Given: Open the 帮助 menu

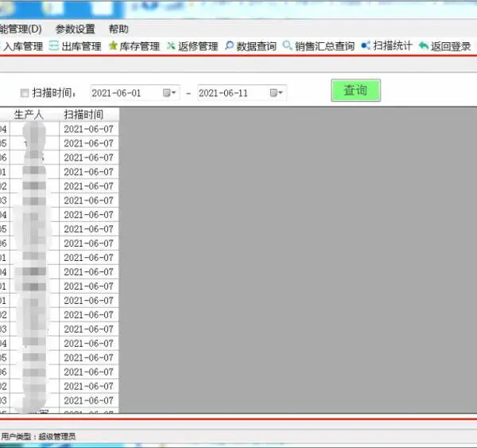Looking at the screenshot, I should click(x=118, y=29).
